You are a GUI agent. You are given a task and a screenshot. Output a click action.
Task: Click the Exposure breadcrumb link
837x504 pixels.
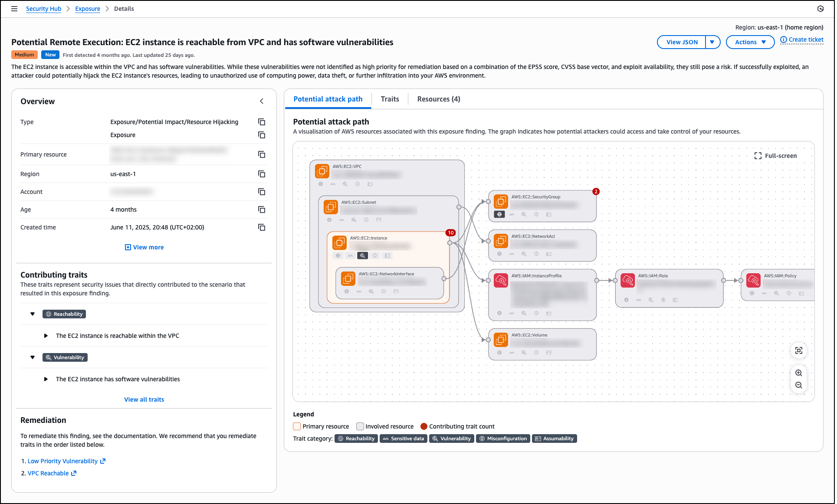pyautogui.click(x=88, y=9)
